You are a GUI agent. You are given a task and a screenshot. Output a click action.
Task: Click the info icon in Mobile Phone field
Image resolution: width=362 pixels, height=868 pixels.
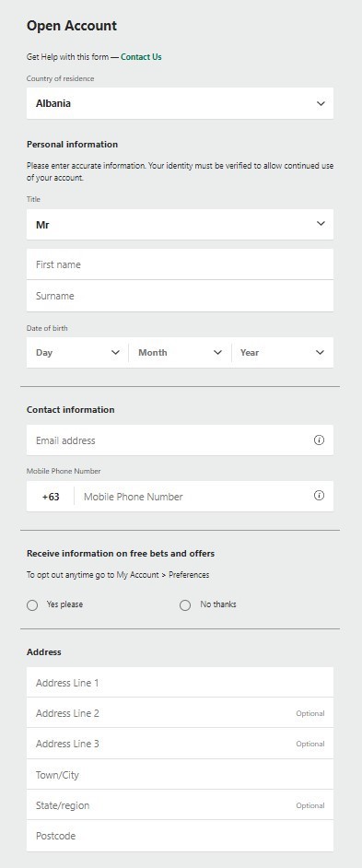pyautogui.click(x=319, y=496)
